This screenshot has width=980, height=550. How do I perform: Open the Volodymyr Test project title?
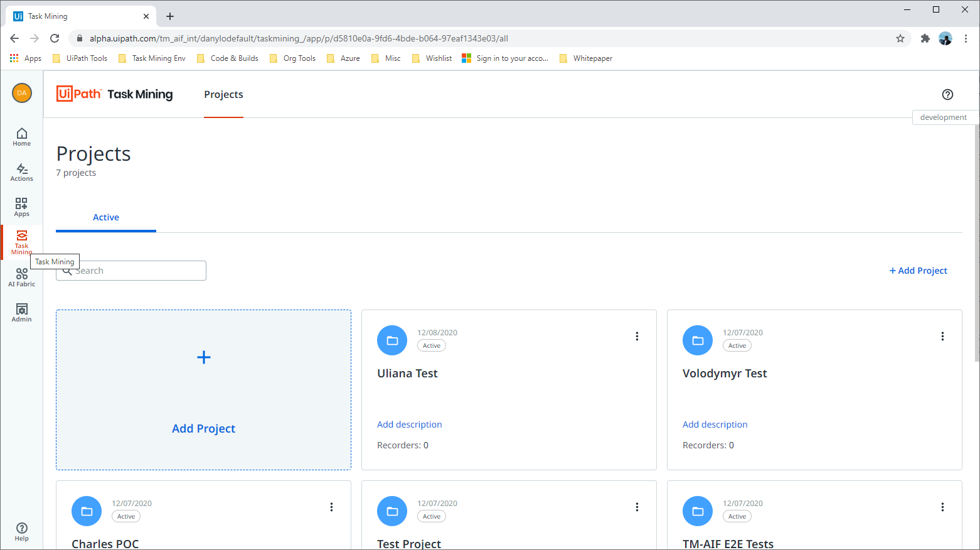725,374
